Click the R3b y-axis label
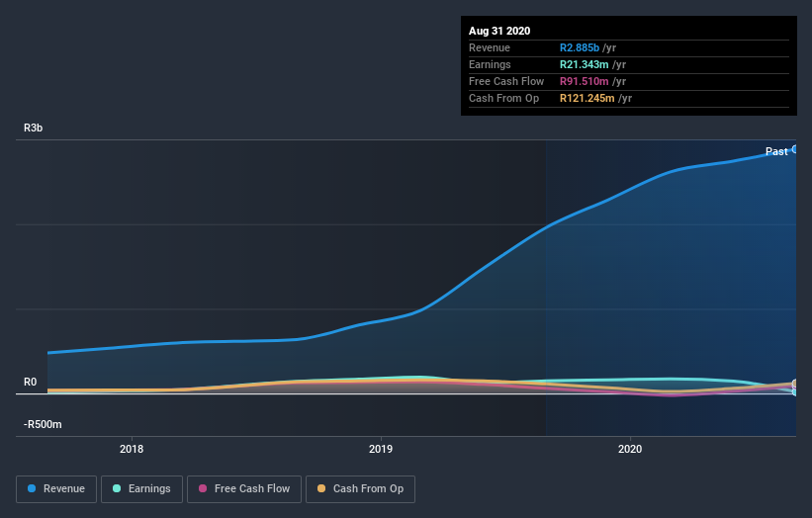 34,128
